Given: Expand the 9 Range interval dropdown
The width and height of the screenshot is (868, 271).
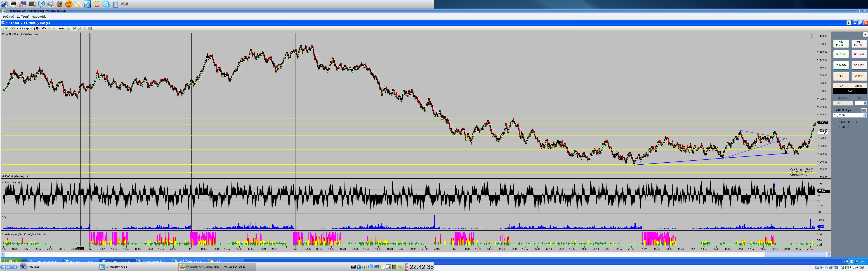Looking at the screenshot, I should 31,28.
